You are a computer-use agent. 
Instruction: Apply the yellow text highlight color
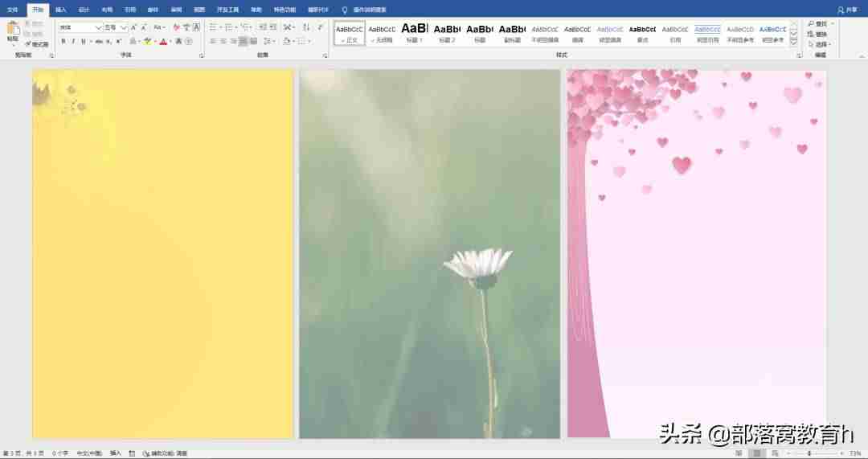(x=147, y=42)
